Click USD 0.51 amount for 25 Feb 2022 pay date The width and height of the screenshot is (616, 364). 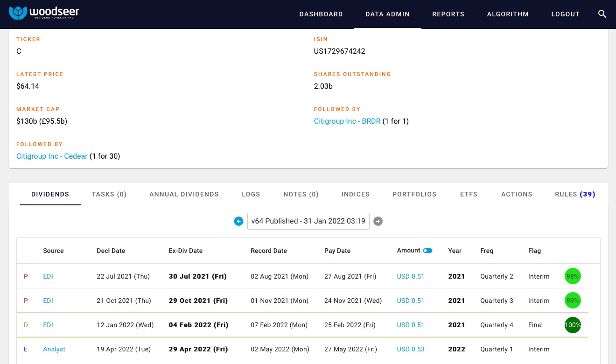point(411,325)
